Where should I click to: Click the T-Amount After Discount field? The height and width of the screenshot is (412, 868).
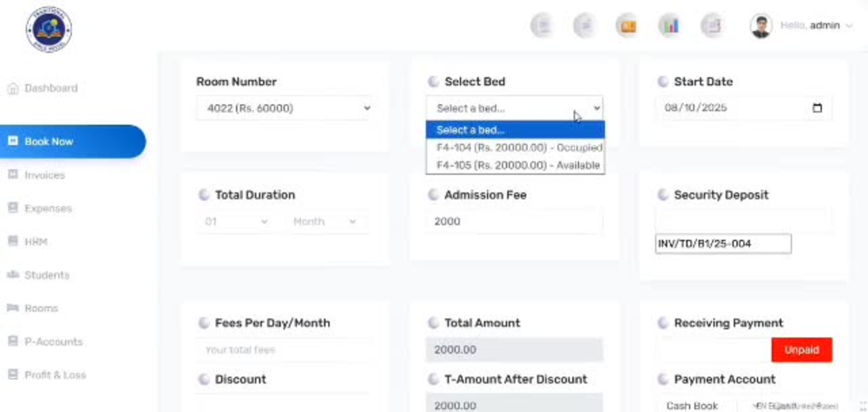point(514,404)
